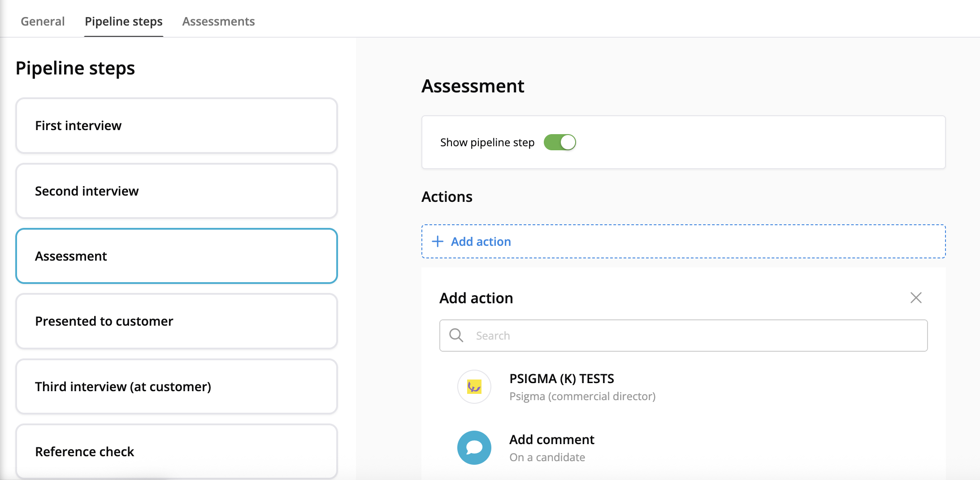Choose the PSIGMA (K) TESTS action title

coord(561,379)
